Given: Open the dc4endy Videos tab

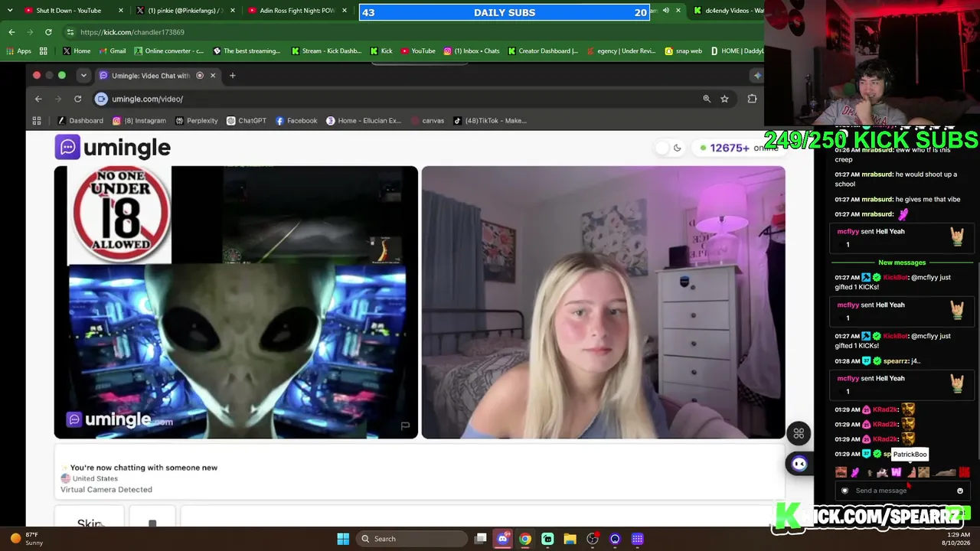Looking at the screenshot, I should point(727,11).
